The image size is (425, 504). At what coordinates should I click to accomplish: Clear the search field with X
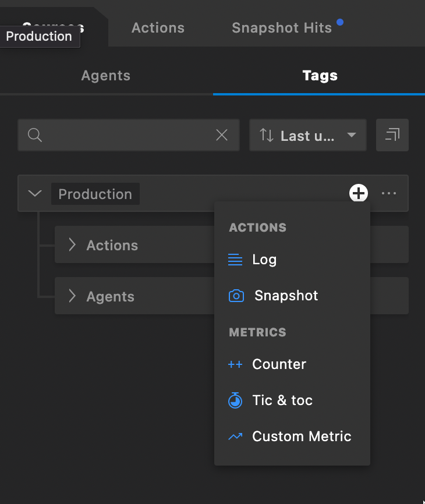click(x=222, y=136)
